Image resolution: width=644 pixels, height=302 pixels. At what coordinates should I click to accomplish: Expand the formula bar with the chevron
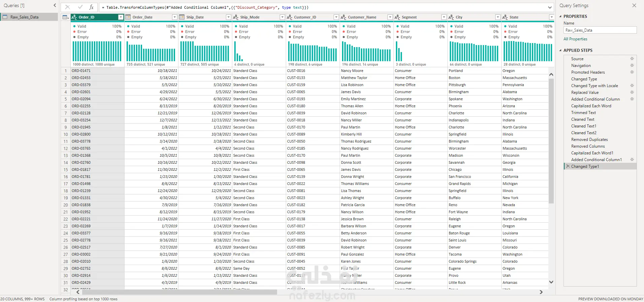[x=550, y=7]
